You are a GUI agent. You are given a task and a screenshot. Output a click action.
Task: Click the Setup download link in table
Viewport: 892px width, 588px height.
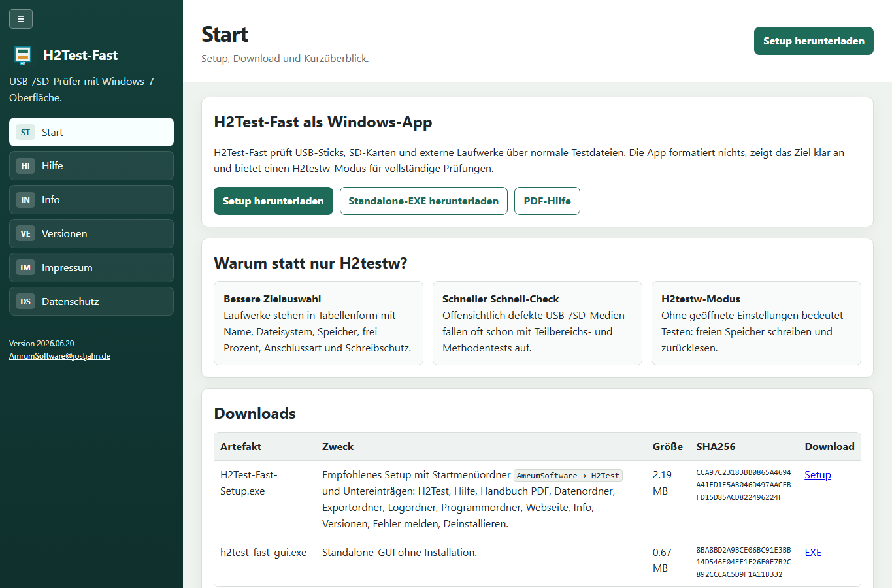coord(818,475)
